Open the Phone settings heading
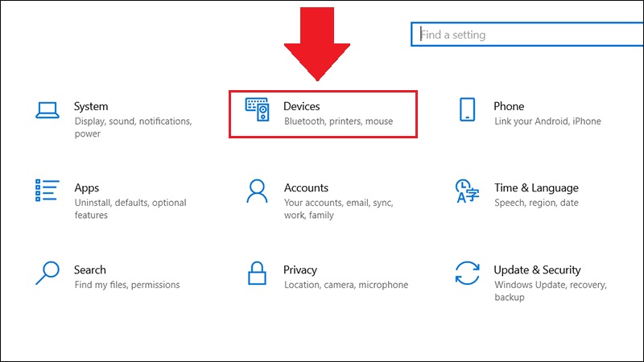 [509, 106]
